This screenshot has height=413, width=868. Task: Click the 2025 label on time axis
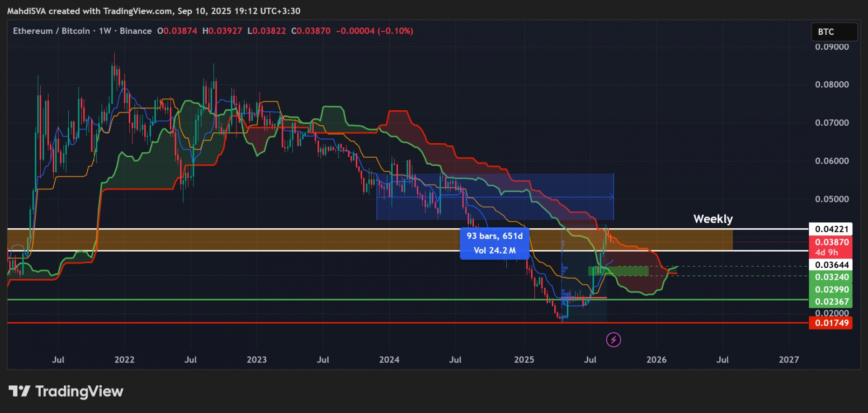(524, 360)
